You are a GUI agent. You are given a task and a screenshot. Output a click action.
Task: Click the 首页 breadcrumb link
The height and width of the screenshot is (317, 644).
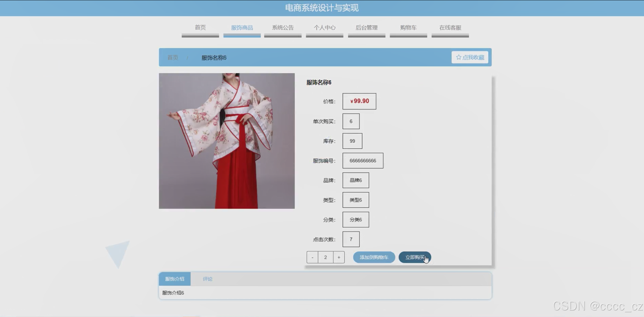[x=173, y=58]
